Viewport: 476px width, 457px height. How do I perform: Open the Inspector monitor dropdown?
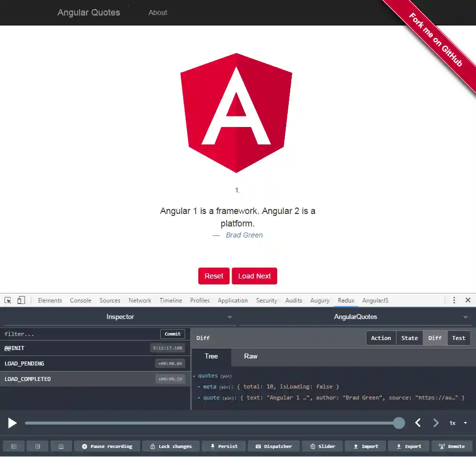pos(230,316)
